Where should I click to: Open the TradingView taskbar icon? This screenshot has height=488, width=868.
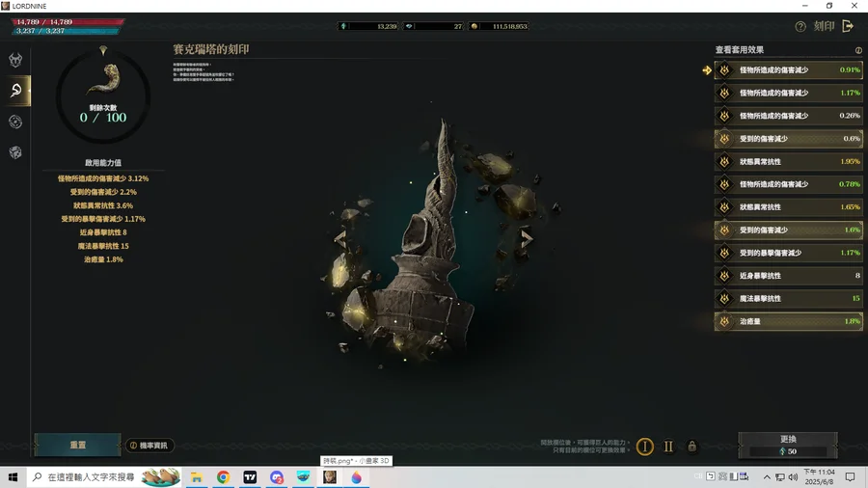pos(250,477)
